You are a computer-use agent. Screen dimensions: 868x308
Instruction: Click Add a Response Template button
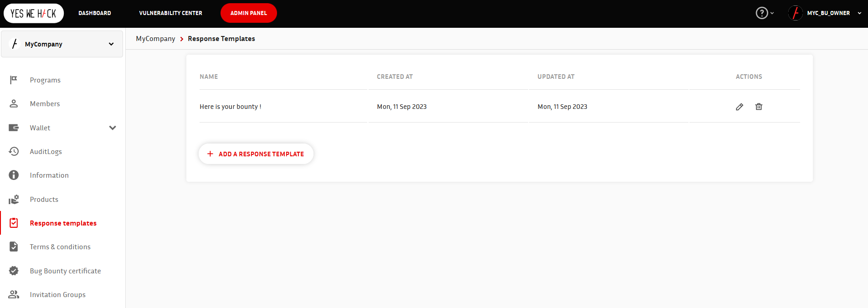[256, 154]
